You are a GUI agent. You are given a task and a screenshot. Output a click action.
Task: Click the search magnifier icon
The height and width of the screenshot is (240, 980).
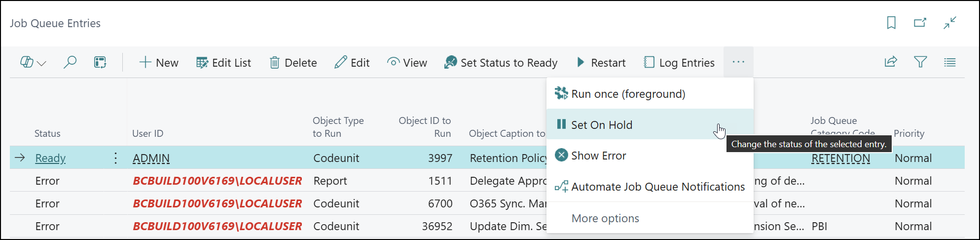point(70,62)
